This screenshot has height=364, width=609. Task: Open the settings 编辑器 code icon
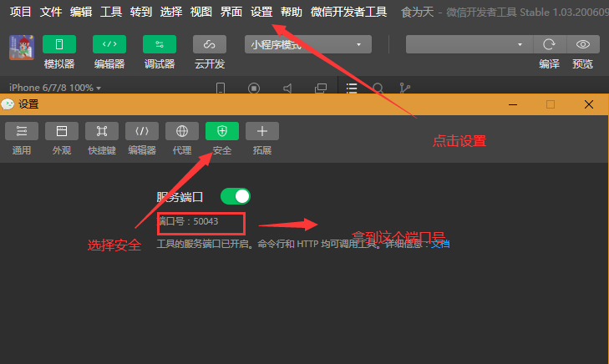point(142,131)
